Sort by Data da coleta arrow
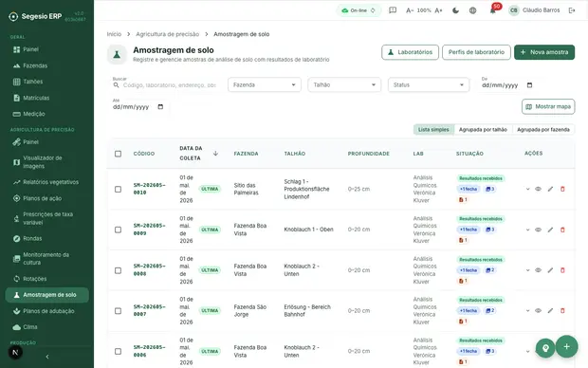This screenshot has height=368, width=588. 215,153
